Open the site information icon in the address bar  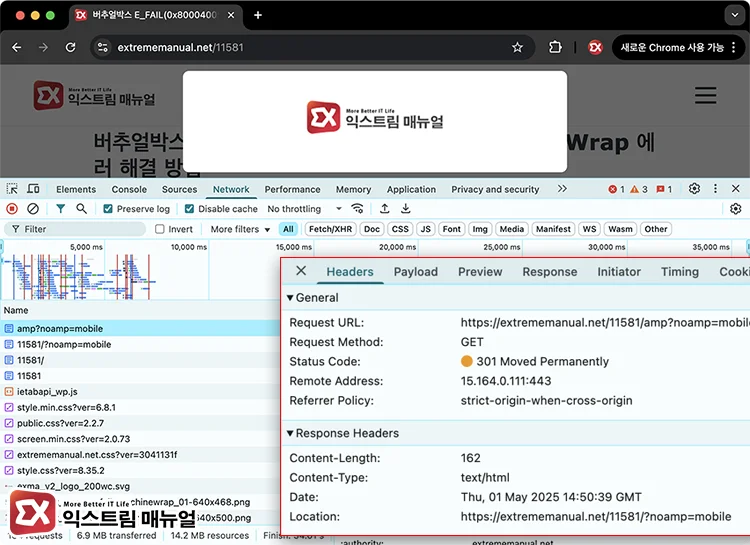click(102, 47)
